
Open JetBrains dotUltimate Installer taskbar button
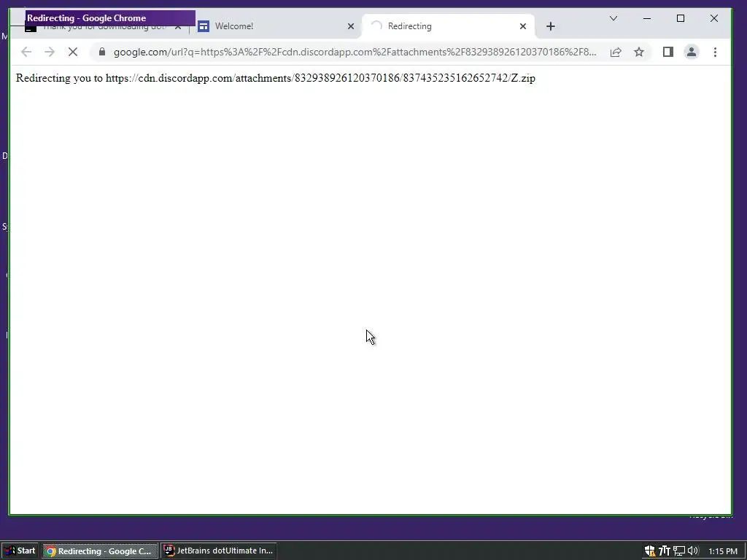point(219,551)
